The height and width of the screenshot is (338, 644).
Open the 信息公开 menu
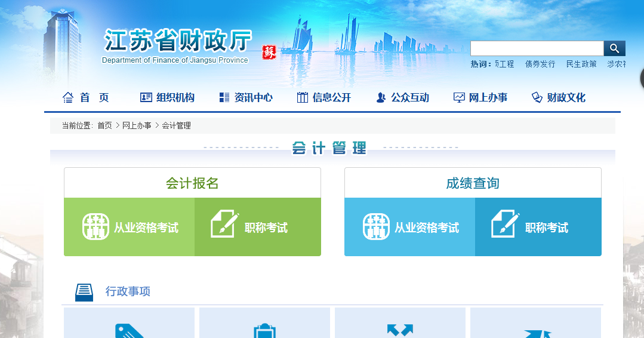(332, 98)
